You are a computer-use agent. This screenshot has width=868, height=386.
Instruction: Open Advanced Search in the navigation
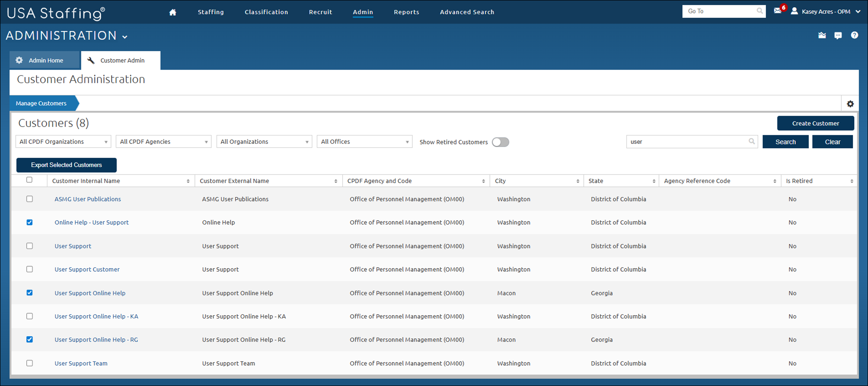point(467,12)
